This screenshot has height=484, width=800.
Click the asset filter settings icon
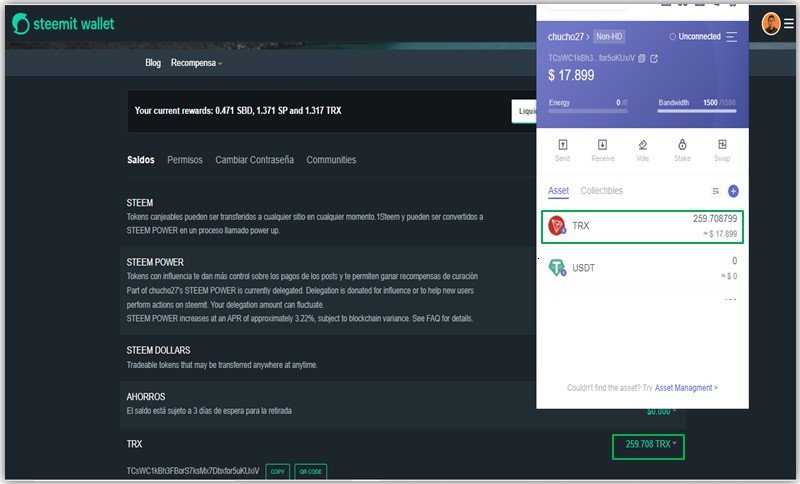pyautogui.click(x=715, y=191)
